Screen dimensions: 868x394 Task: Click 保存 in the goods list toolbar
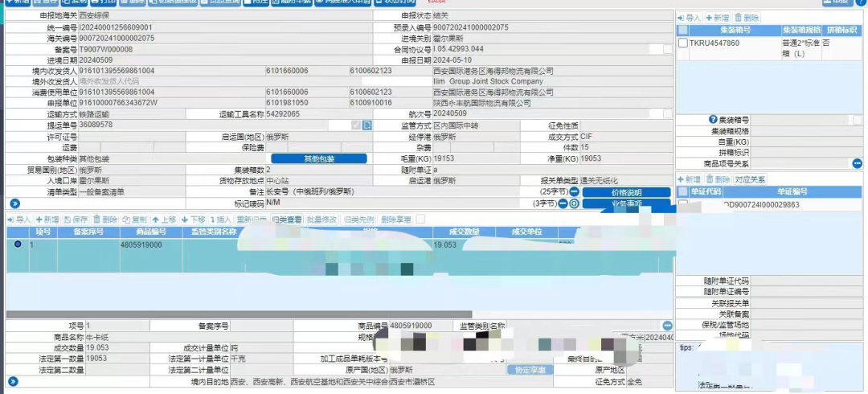click(x=76, y=220)
